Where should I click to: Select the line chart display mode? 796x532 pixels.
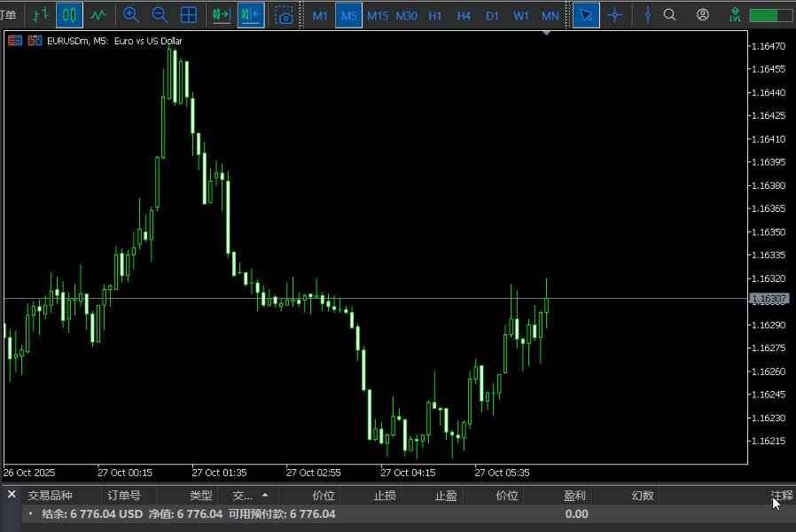tap(99, 15)
